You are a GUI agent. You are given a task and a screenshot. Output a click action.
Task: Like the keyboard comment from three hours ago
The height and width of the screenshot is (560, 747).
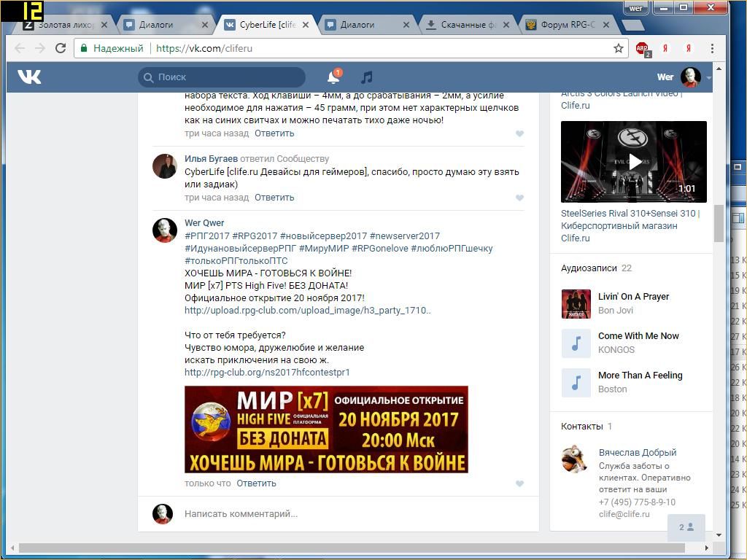(x=519, y=133)
